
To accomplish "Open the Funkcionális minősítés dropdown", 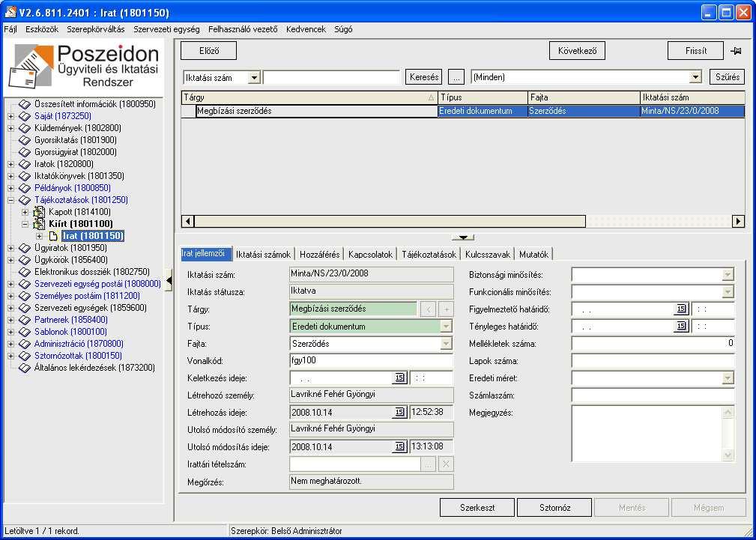I will (x=728, y=291).
